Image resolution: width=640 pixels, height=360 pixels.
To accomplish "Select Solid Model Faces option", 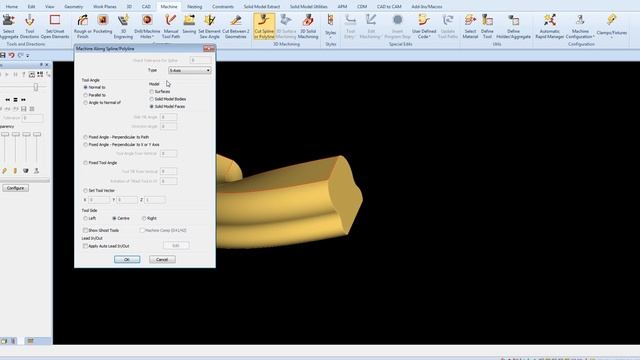I will point(151,107).
